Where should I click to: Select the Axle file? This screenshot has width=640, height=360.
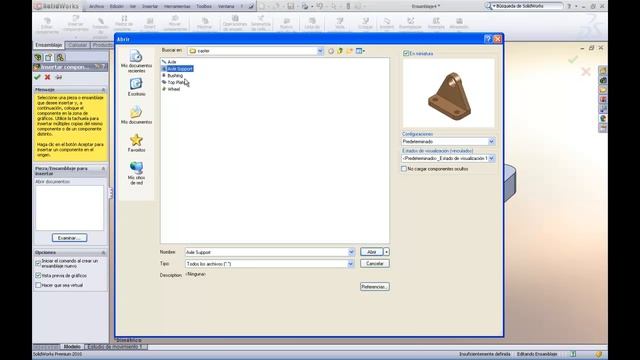pyautogui.click(x=169, y=62)
